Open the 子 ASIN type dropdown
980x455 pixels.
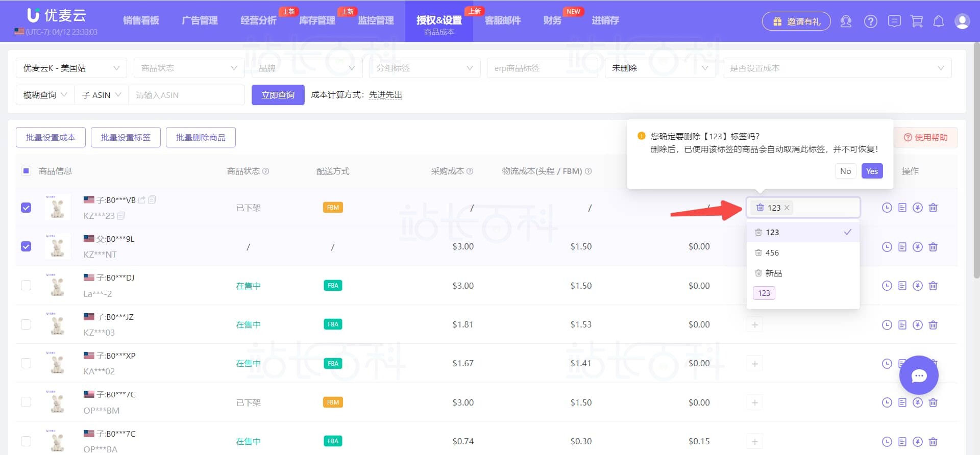click(x=102, y=95)
